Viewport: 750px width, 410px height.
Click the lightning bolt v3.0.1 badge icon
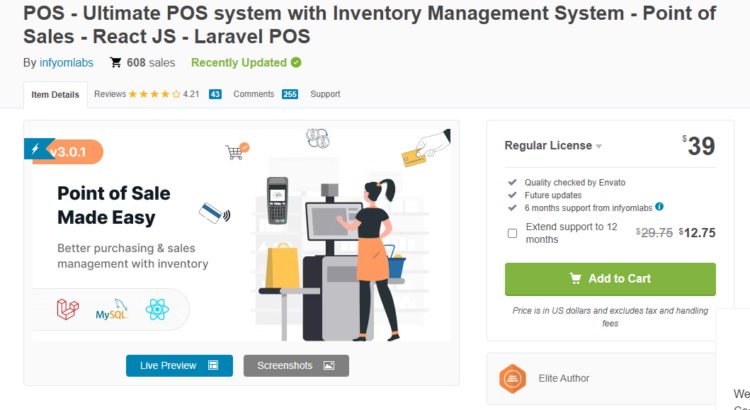click(x=35, y=149)
